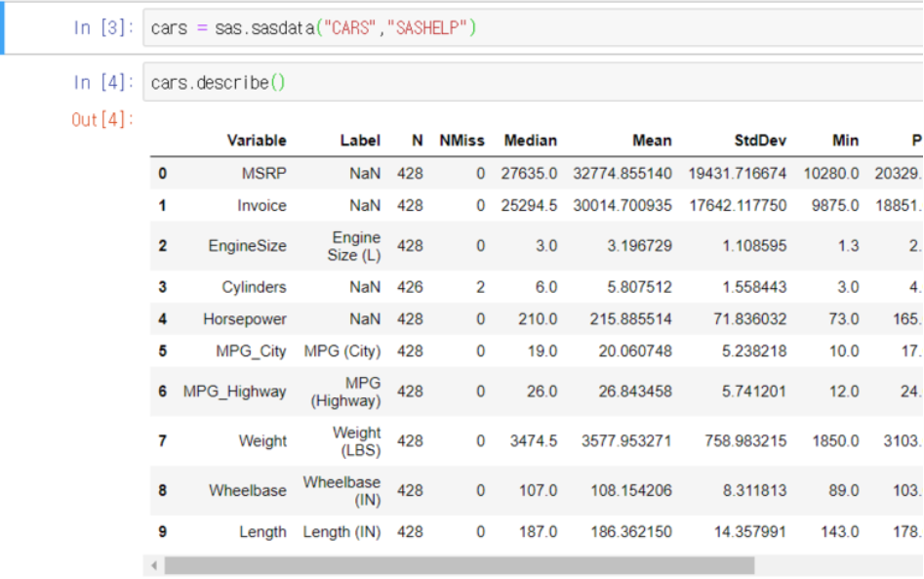The image size is (924, 579).
Task: Click the Horsepower variable cell
Action: tap(244, 319)
